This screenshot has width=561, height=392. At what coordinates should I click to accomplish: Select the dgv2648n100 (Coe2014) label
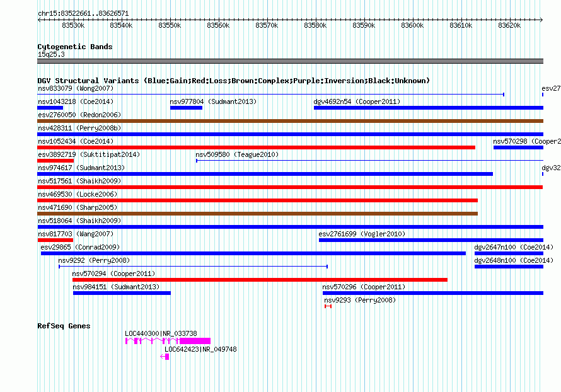coord(514,260)
